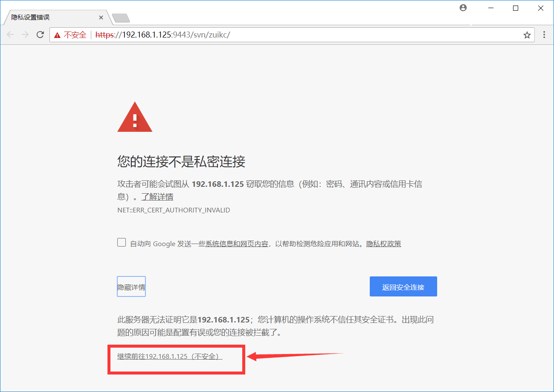The image size is (554, 392).
Task: Open 系统信息和网页内容 link
Action: pos(237,244)
